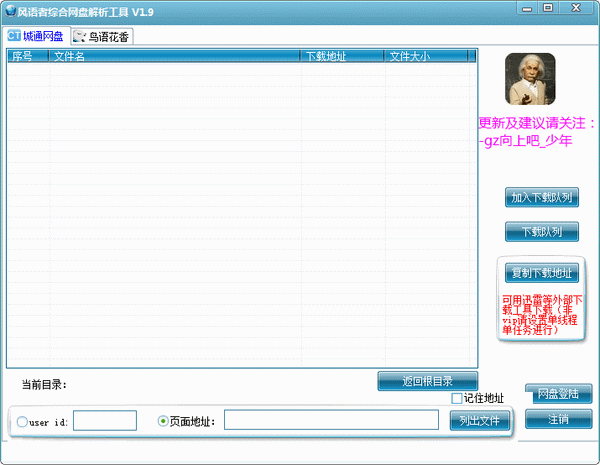Enable the 记住地址 checkbox
Viewport: 600px width, 465px height.
coord(457,399)
